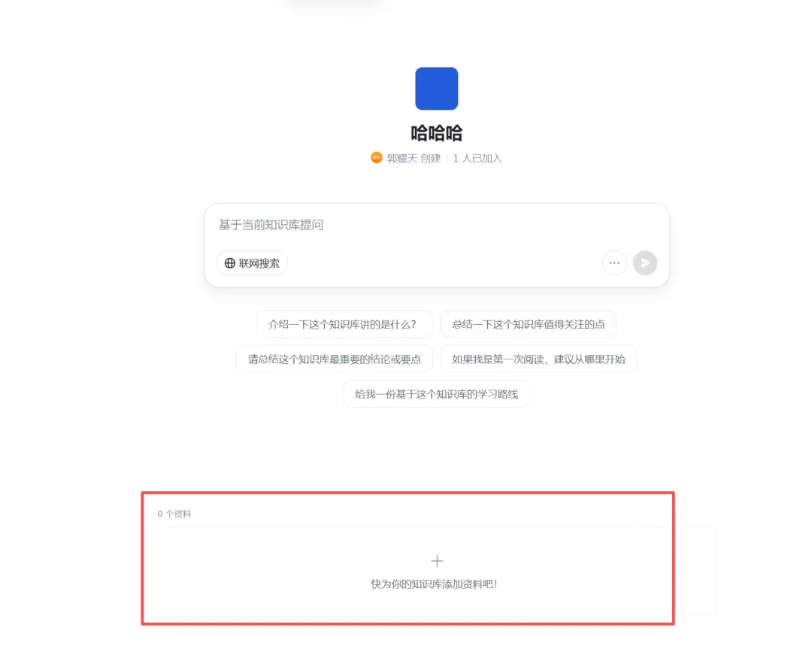Click the 哈哈哈 knowledge base title

(x=436, y=134)
